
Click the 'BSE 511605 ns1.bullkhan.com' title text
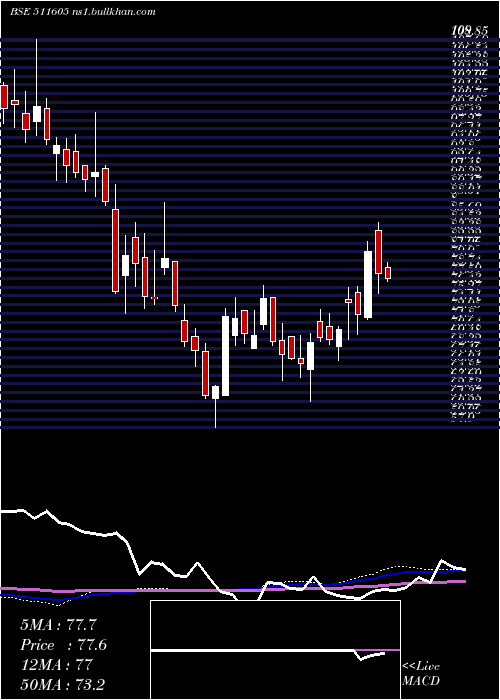[83, 12]
